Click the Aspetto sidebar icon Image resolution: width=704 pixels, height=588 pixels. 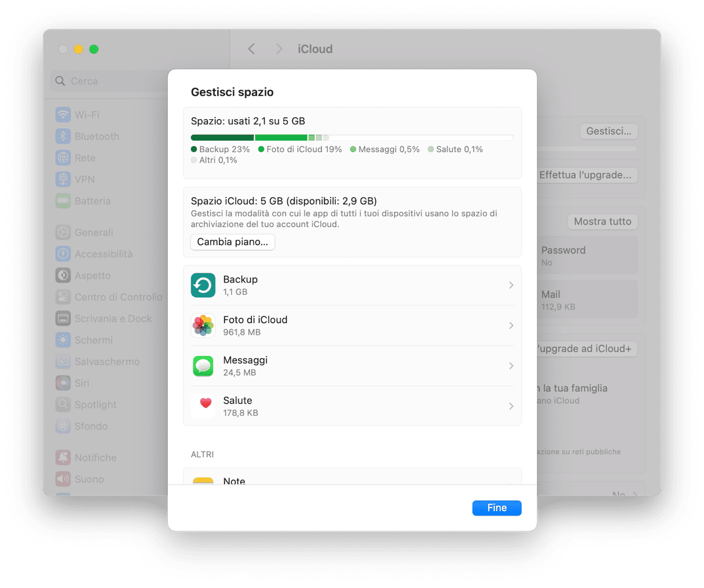(63, 275)
